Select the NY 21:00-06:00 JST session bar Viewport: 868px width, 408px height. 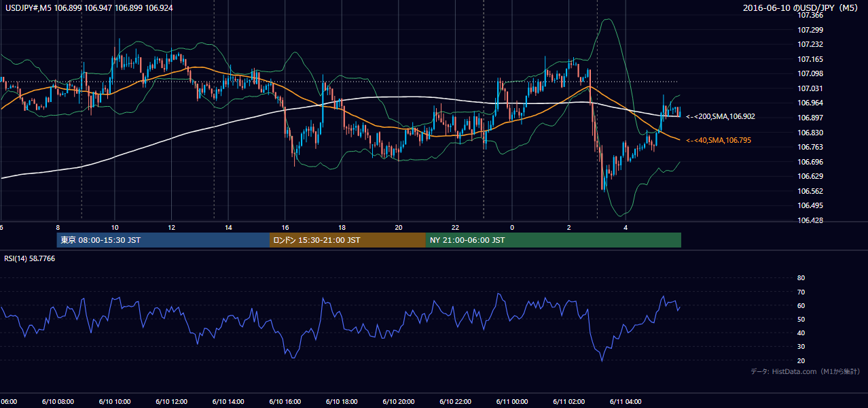pyautogui.click(x=554, y=240)
